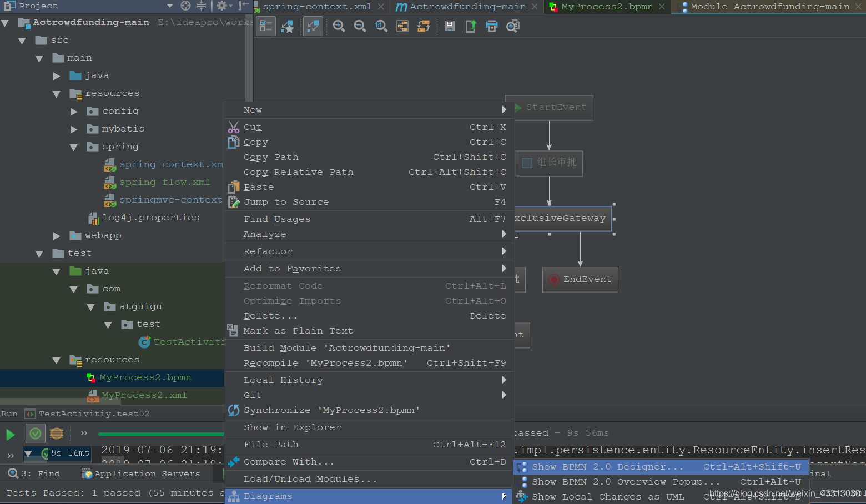Open Application Servers tool window
The width and height of the screenshot is (866, 504).
point(141,473)
